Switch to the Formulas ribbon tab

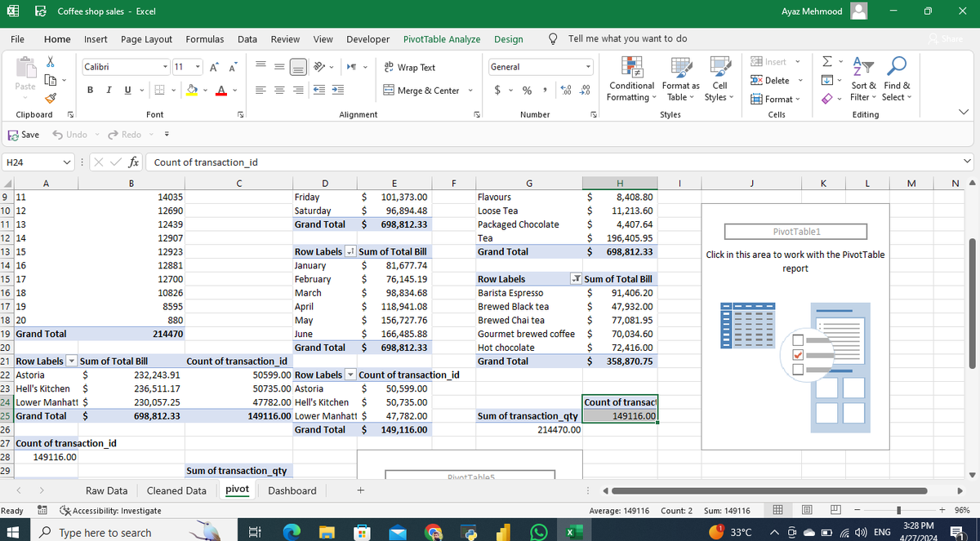[x=205, y=38]
